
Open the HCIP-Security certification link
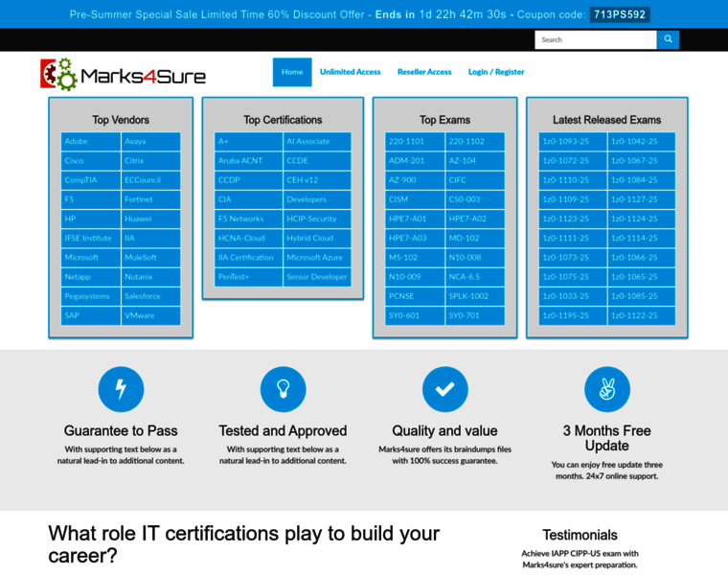[317, 218]
